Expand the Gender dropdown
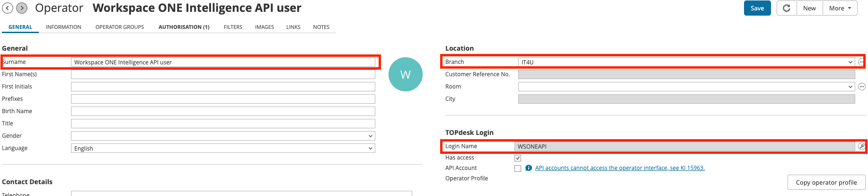868x196 pixels. pos(223,136)
